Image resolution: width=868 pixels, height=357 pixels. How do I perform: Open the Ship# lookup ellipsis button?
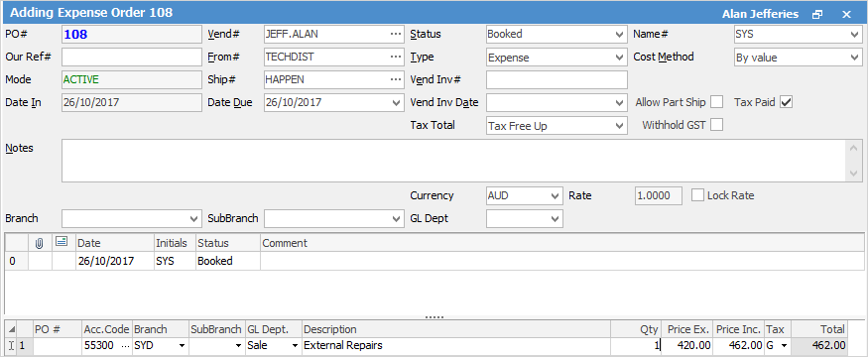(x=395, y=79)
